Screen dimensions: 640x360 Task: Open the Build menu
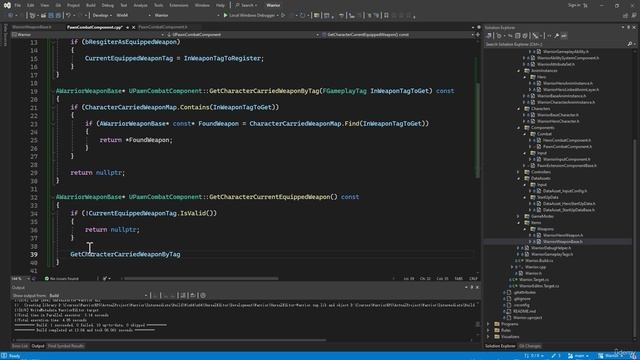click(91, 5)
